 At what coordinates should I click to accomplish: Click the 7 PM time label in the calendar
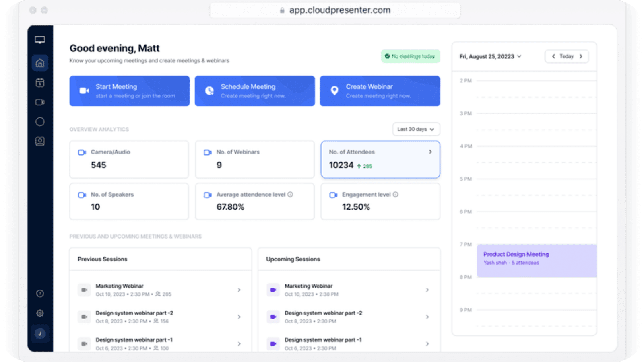pos(466,245)
